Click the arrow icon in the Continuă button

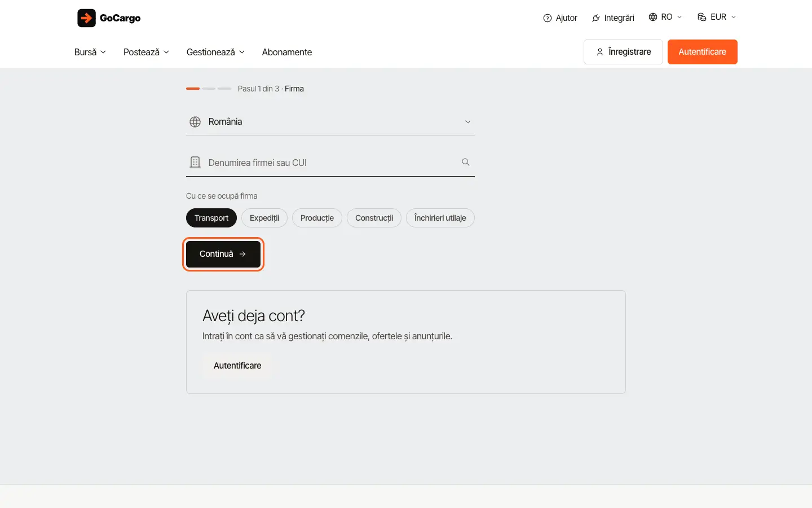(242, 254)
